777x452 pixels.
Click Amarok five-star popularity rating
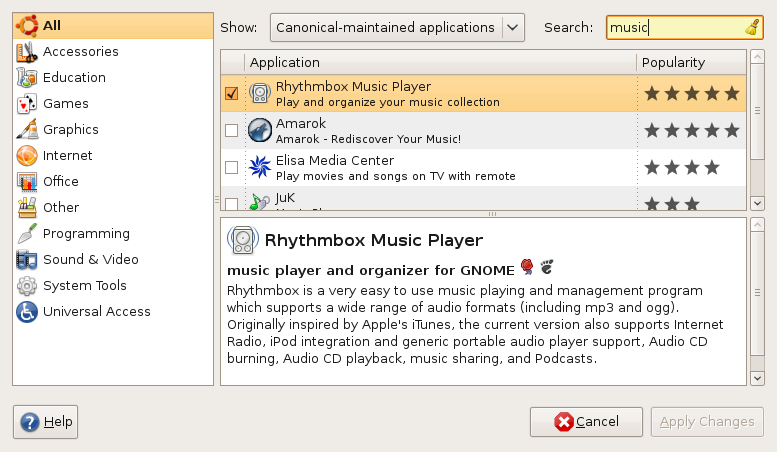click(x=692, y=130)
